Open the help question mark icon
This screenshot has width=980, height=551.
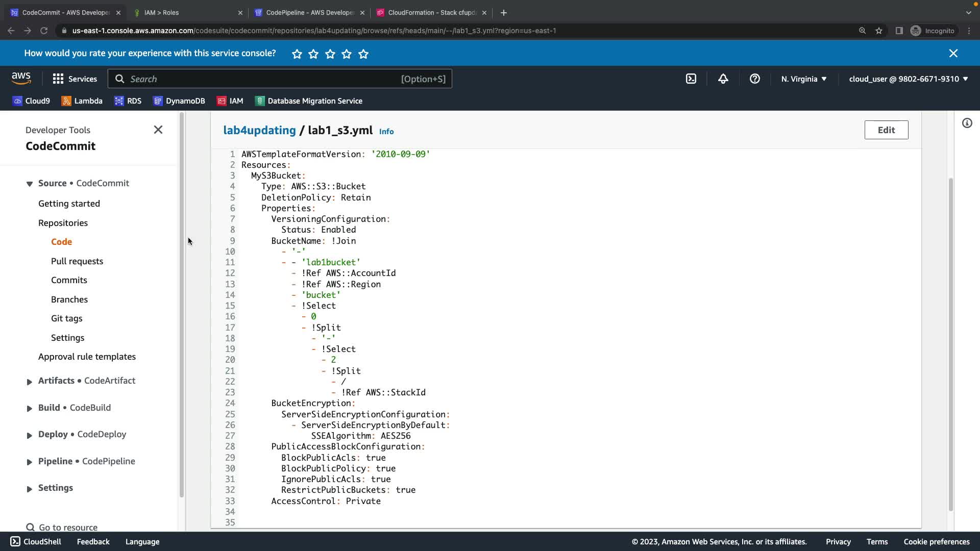[754, 79]
